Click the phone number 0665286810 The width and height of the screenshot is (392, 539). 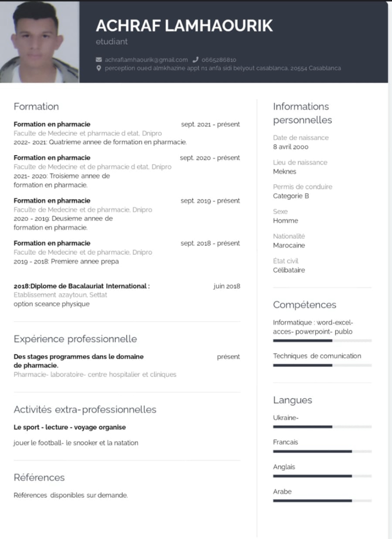219,60
